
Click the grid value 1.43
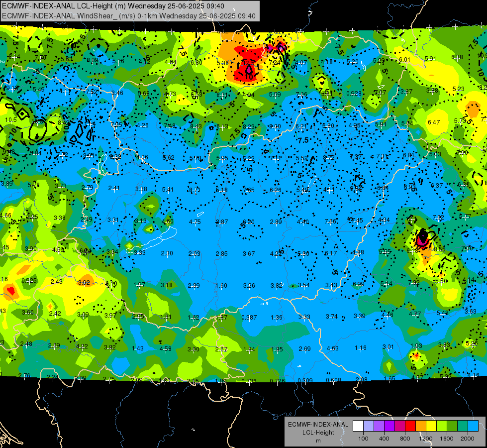click(x=138, y=348)
